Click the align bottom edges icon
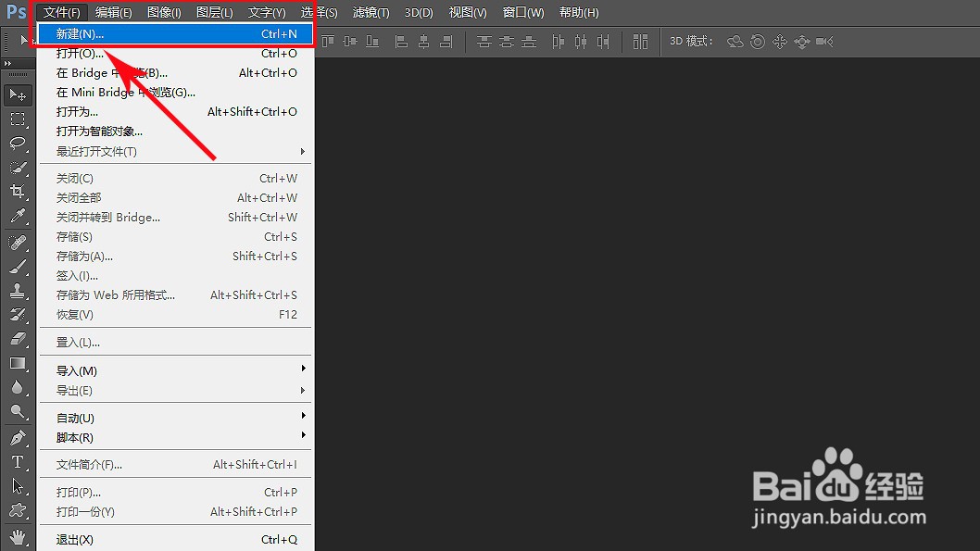Image resolution: width=980 pixels, height=551 pixels. pos(372,42)
